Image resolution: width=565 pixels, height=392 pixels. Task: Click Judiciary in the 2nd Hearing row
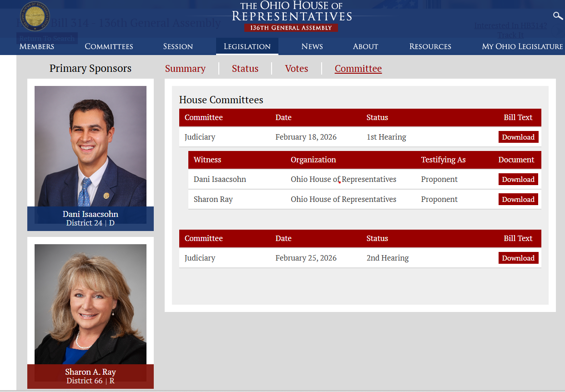pyautogui.click(x=200, y=258)
